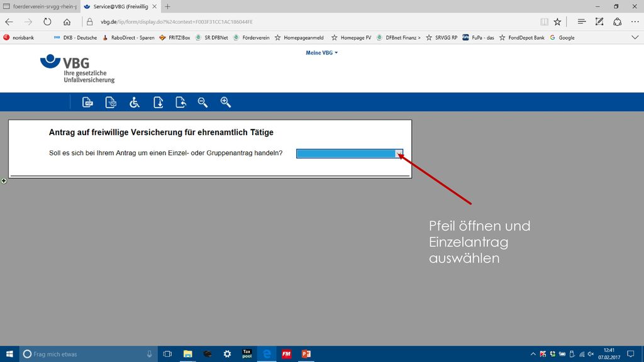644x362 pixels.
Task: Open the Google bookmark
Action: click(x=562, y=37)
